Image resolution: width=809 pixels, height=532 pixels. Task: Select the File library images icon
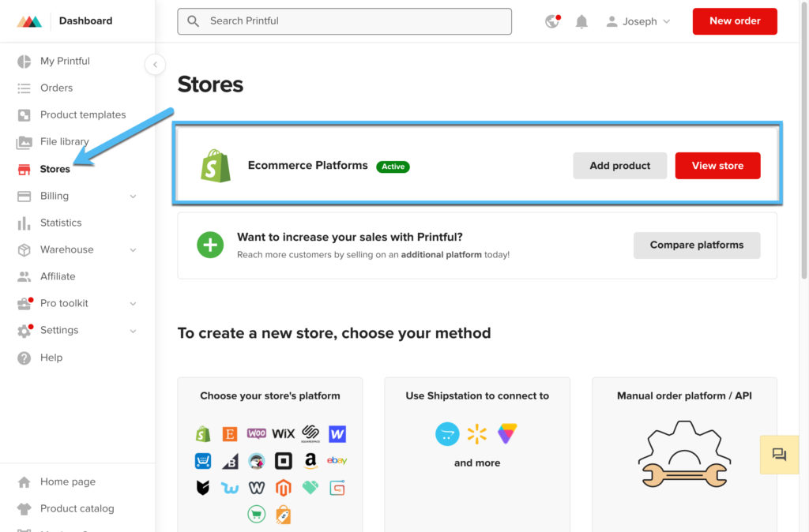click(24, 142)
